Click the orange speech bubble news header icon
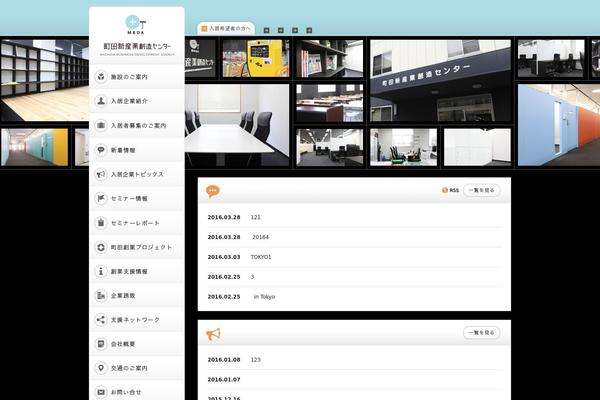Image resolution: width=600 pixels, height=400 pixels. coord(213,191)
